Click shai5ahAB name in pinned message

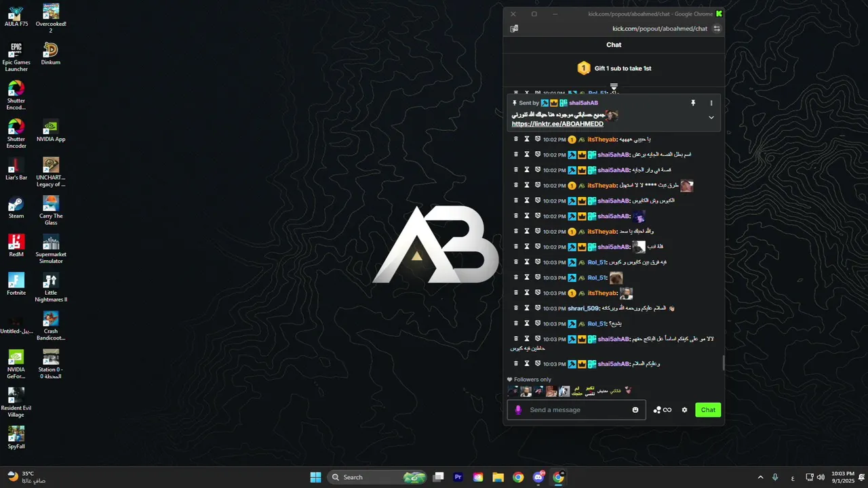tap(584, 103)
